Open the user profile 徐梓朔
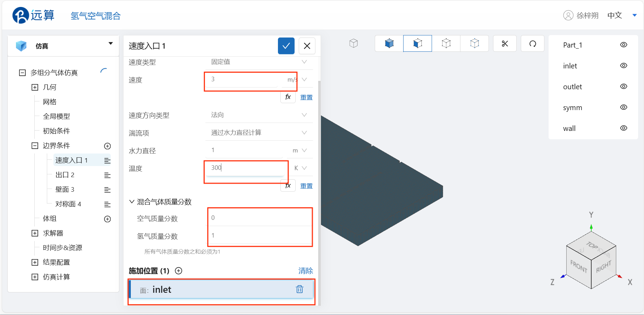This screenshot has height=315, width=644. tap(581, 15)
